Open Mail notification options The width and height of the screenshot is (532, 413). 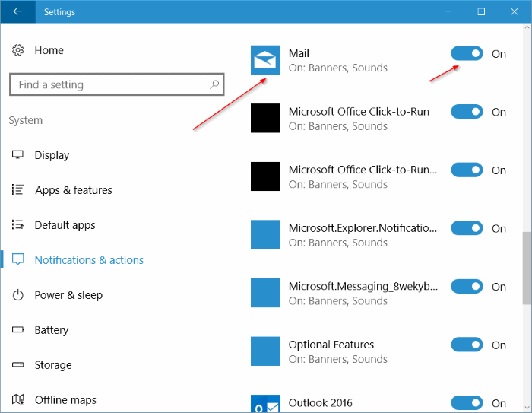(338, 60)
